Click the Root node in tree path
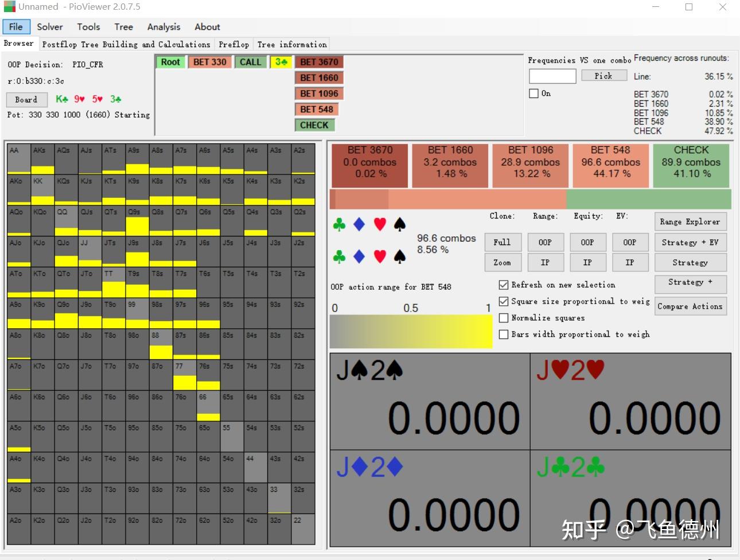 coord(170,62)
